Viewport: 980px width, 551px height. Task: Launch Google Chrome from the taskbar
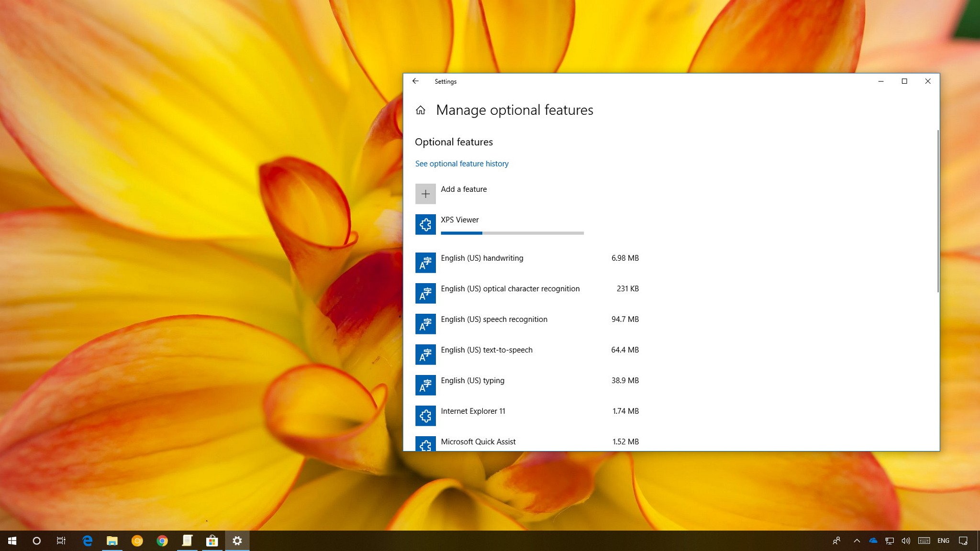pyautogui.click(x=162, y=541)
